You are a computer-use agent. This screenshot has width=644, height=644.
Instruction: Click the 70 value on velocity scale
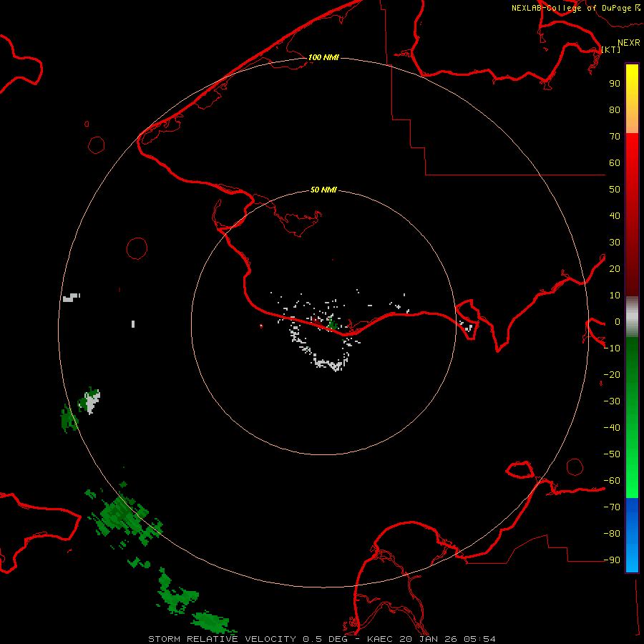(x=615, y=137)
